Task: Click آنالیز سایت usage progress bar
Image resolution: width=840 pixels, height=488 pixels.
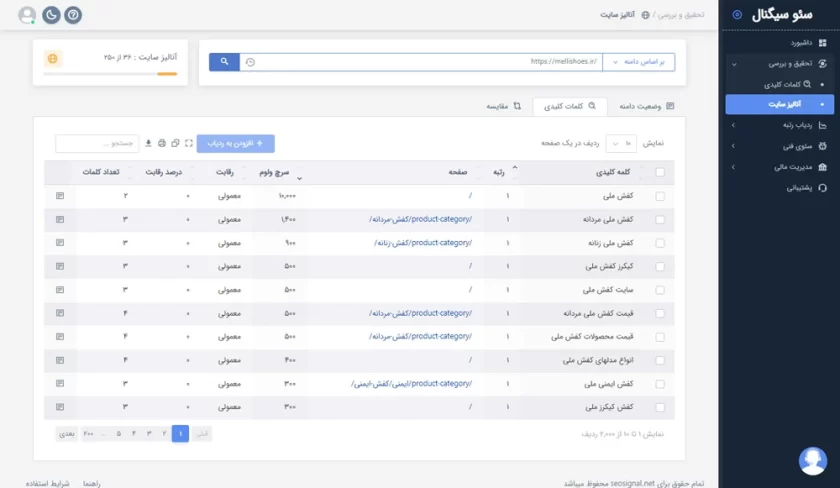Action: click(x=110, y=74)
